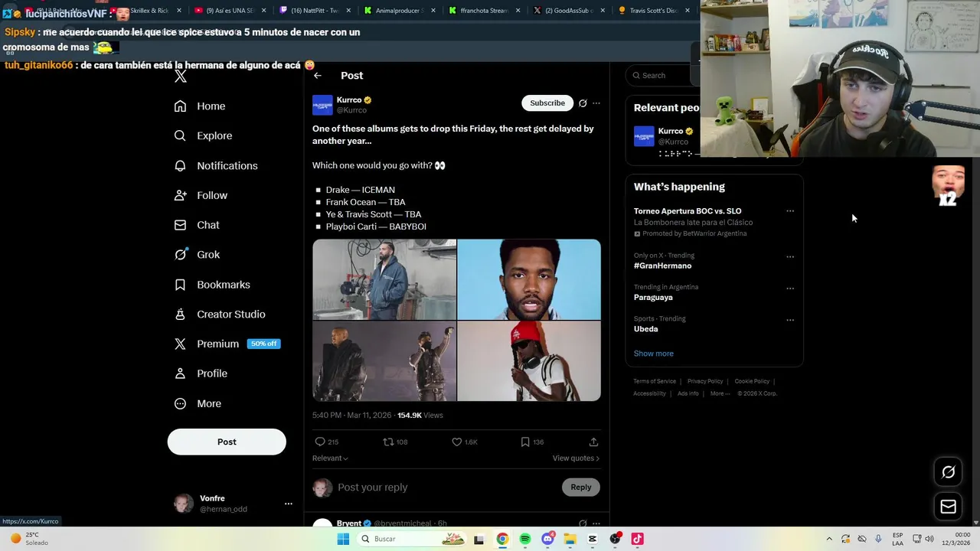Open the options dots for the Paraguaya trend
This screenshot has height=551, width=980.
point(790,289)
